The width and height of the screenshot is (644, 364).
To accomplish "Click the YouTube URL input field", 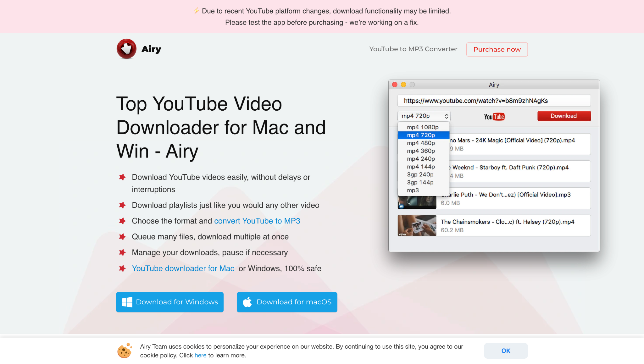I will 494,101.
